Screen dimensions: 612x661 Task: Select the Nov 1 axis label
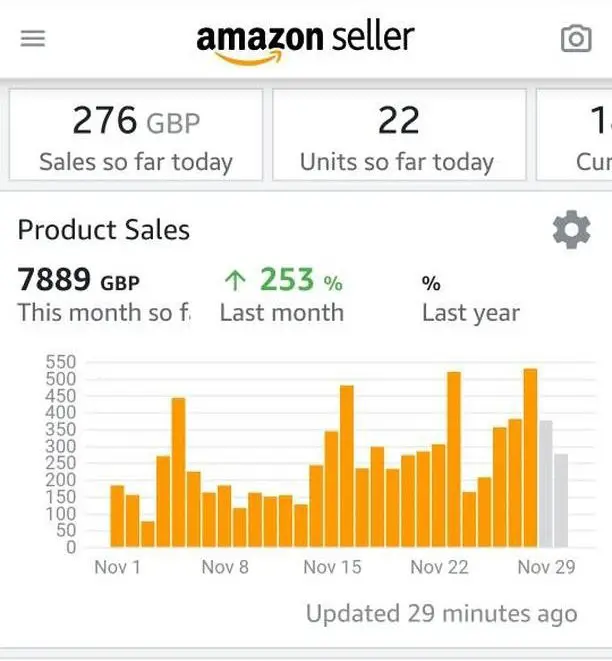117,567
